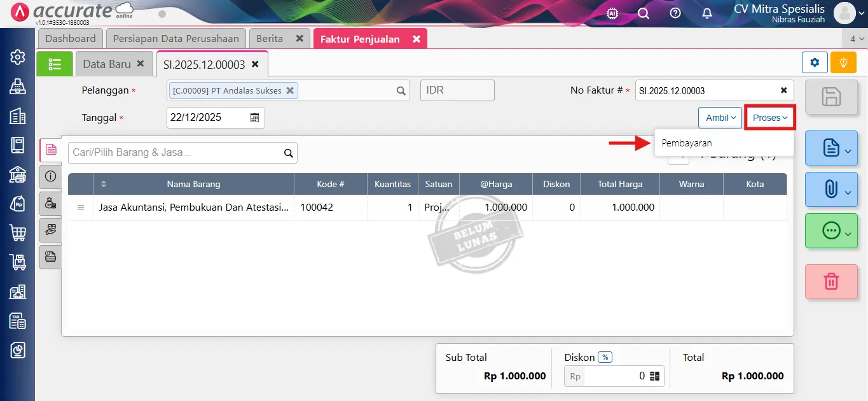Remove PT Andalas Sukses customer tag
This screenshot has height=401, width=868.
coord(290,90)
